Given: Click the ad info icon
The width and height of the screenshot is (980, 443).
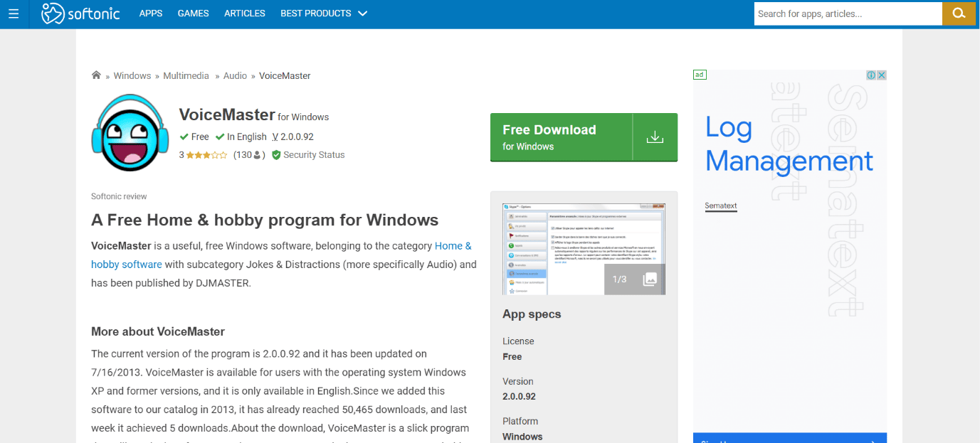Looking at the screenshot, I should click(871, 75).
